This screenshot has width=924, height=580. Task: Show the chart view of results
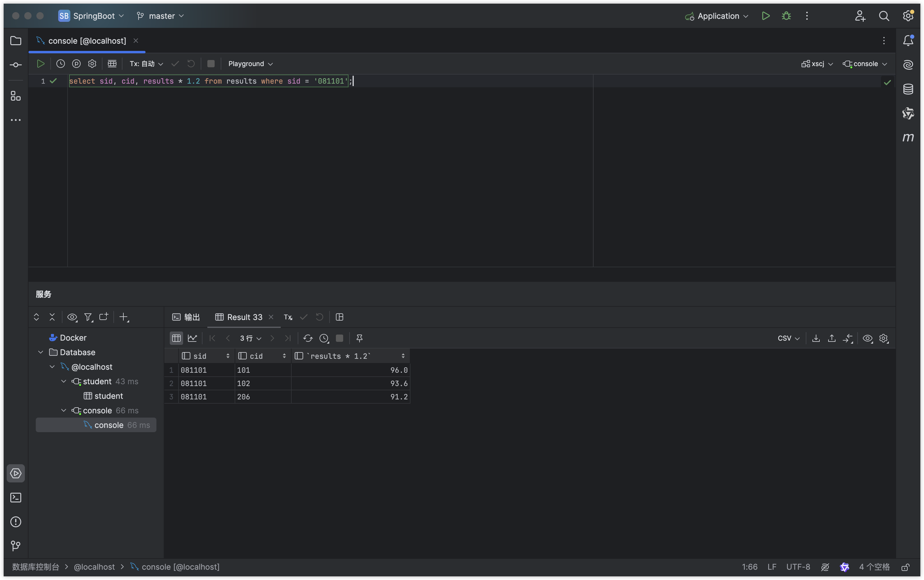(x=192, y=338)
